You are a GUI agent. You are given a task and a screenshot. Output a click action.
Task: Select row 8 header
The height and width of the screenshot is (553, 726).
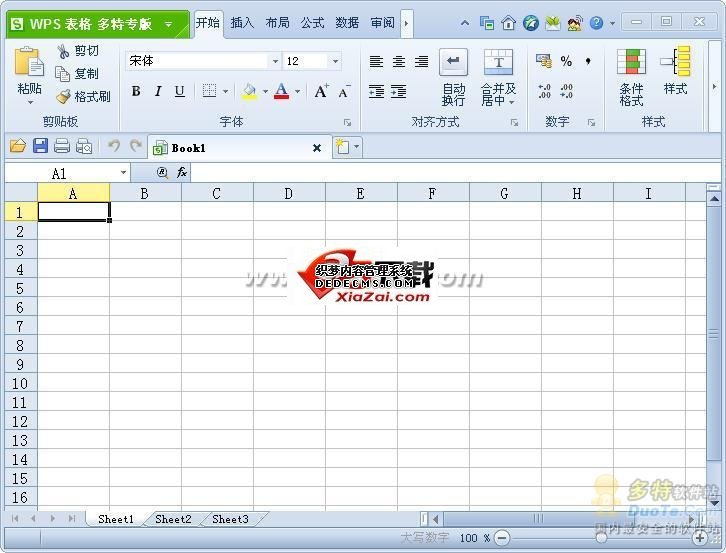(x=20, y=346)
